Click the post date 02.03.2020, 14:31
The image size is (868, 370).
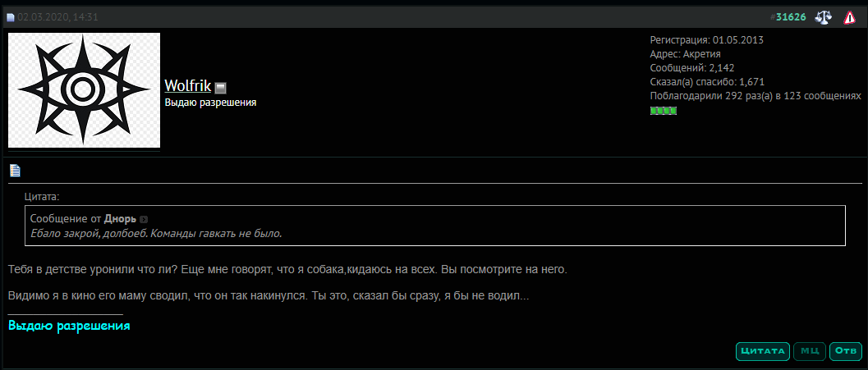tap(57, 17)
